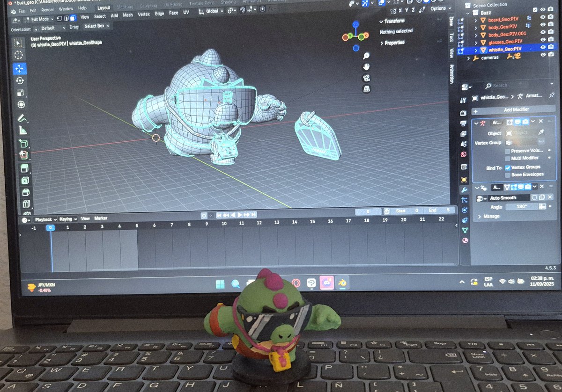
Task: Hide the cameras collection with its eye icon
Action: pos(543,55)
